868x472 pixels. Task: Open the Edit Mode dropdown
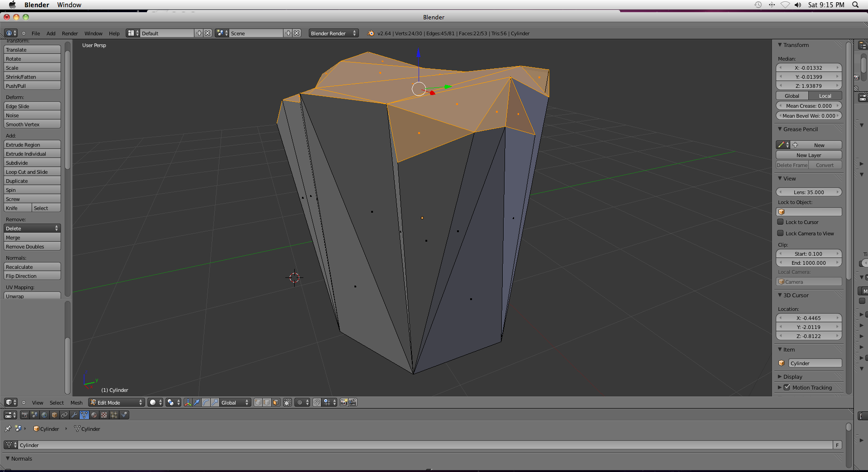[x=116, y=402]
